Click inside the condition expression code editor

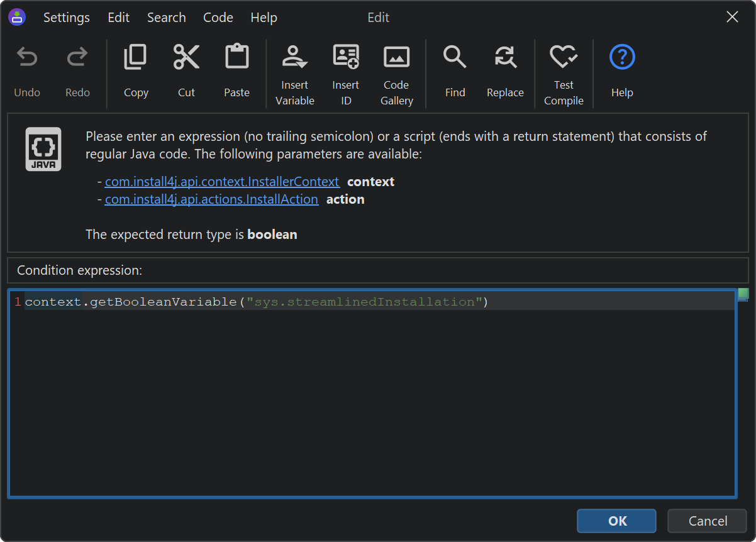click(x=371, y=402)
